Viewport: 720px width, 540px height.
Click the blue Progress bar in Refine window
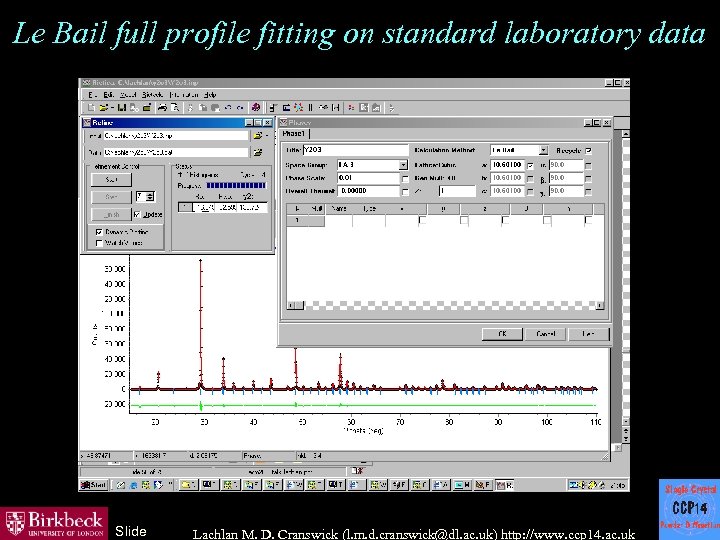click(x=236, y=186)
